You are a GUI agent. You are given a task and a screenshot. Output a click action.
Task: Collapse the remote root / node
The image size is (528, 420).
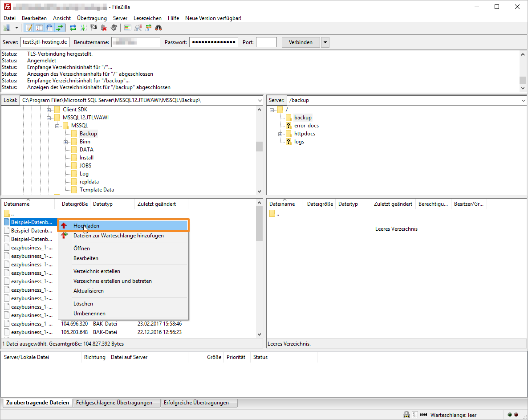click(272, 110)
